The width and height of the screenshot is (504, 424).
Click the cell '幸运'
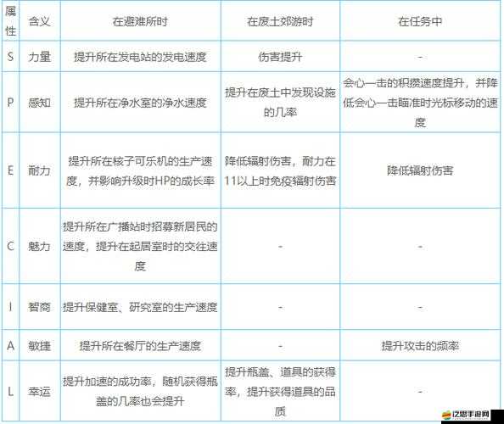click(x=40, y=391)
